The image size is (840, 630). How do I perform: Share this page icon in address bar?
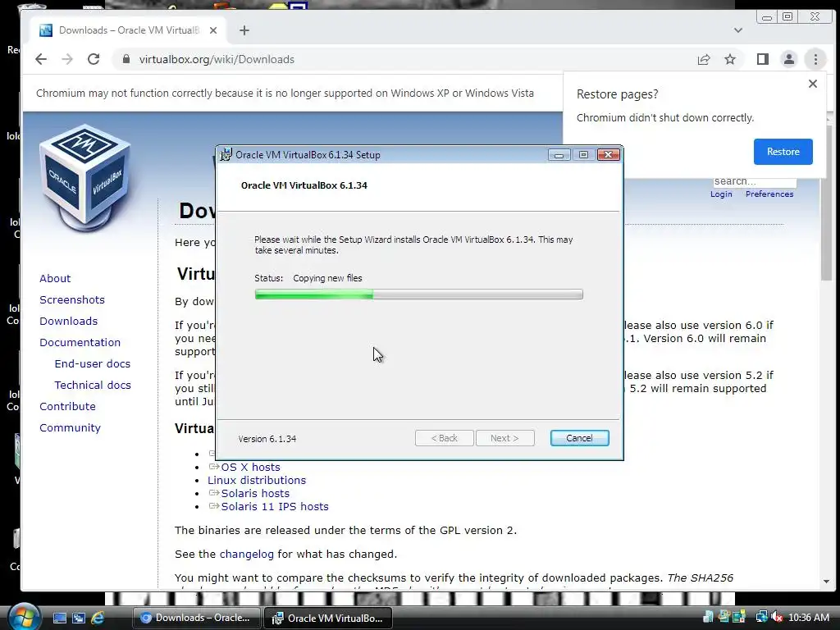(x=704, y=59)
